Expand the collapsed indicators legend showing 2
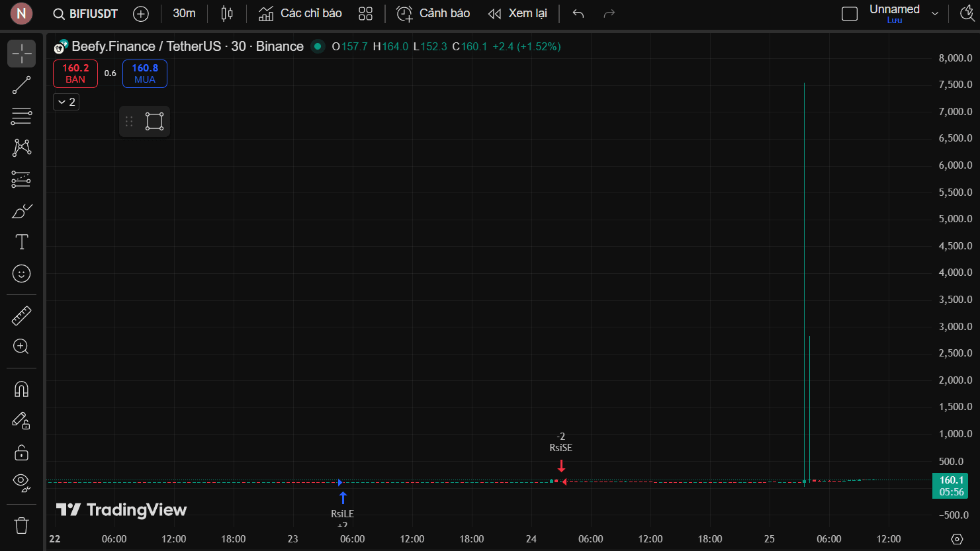The height and width of the screenshot is (551, 980). pos(66,102)
